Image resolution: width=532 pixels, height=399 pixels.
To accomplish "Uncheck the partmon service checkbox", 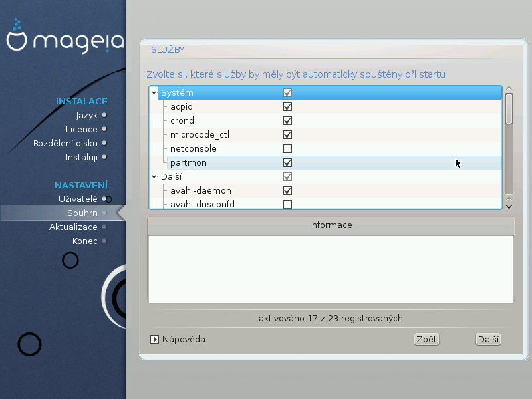I will pyautogui.click(x=287, y=163).
